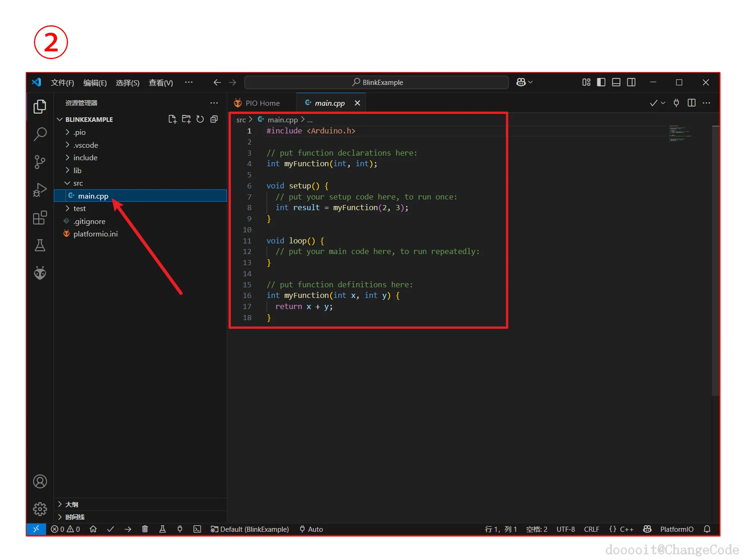Toggle secondary sidebar layout button
The height and width of the screenshot is (560, 747).
pos(631,82)
